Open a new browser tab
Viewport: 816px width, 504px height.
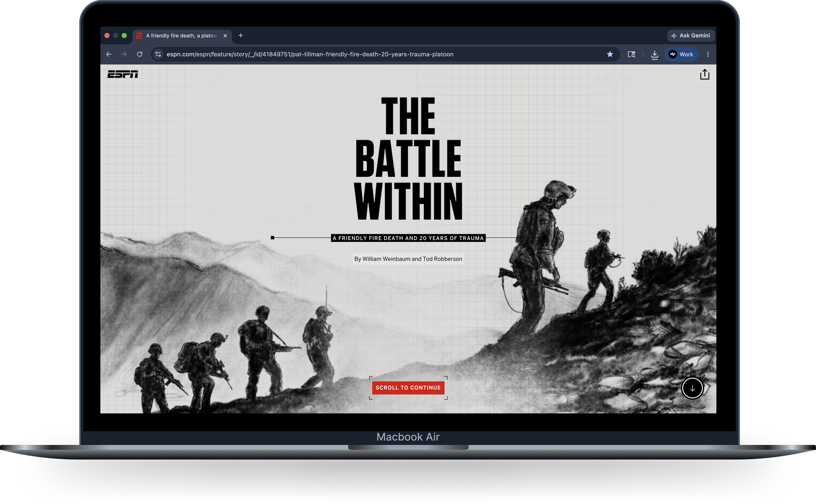(x=241, y=35)
